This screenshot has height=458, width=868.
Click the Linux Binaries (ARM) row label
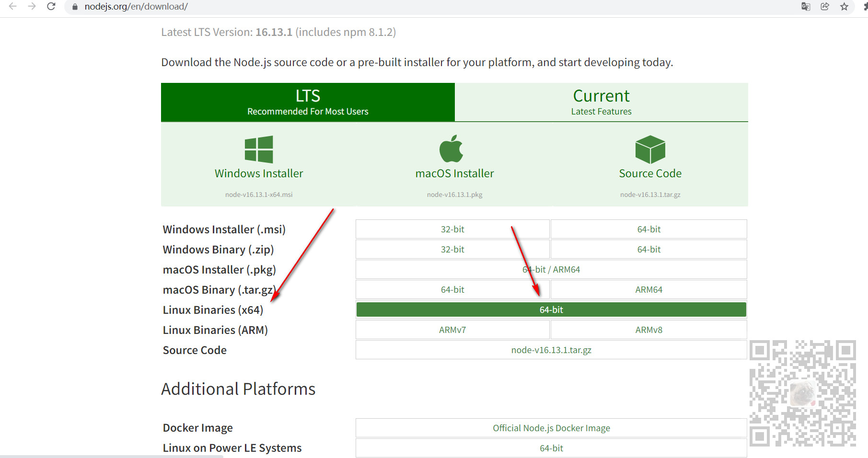215,330
